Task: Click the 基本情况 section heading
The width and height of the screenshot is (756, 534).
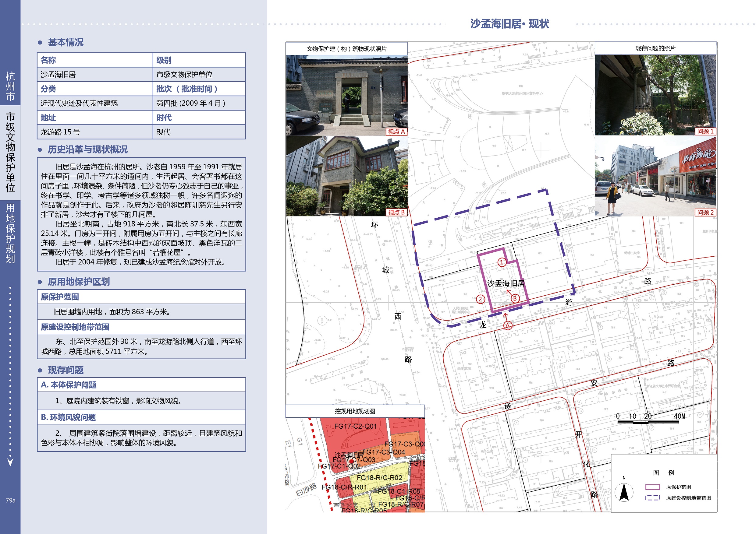Action: click(66, 42)
